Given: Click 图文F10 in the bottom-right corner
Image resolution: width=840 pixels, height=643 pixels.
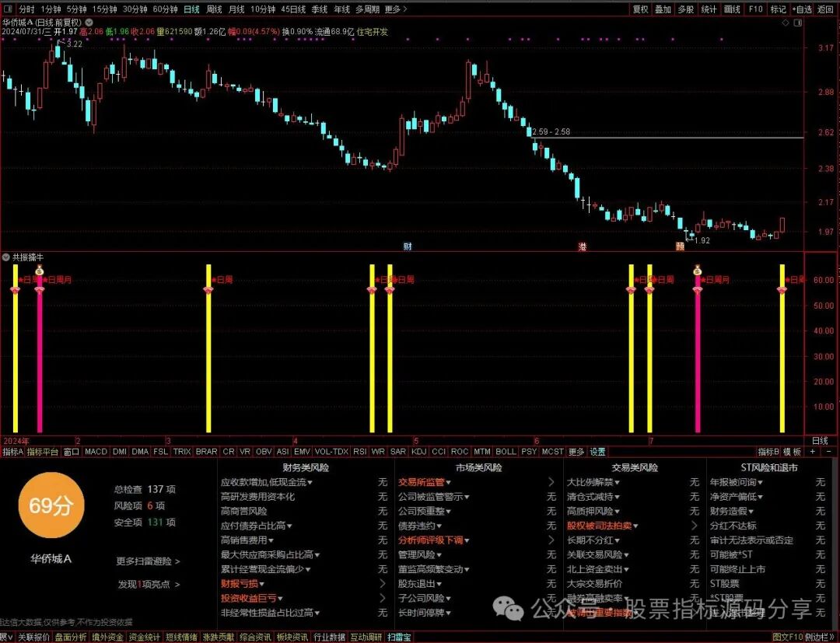Looking at the screenshot, I should [x=787, y=637].
